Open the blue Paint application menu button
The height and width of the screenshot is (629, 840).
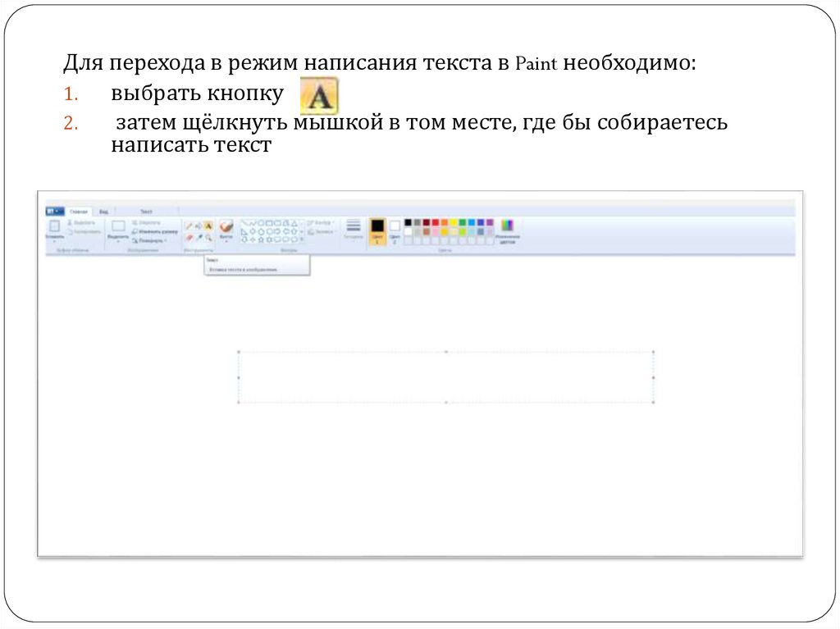[x=55, y=211]
